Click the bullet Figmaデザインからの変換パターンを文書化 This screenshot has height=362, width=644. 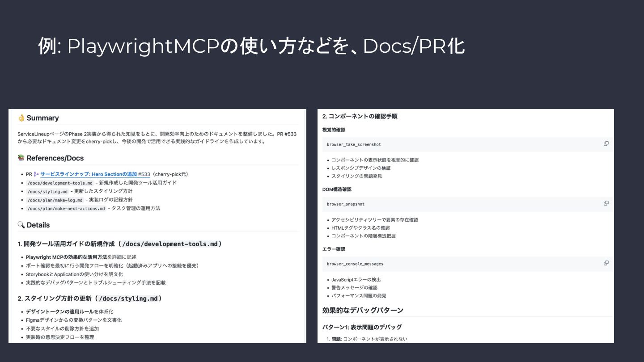pos(74,320)
